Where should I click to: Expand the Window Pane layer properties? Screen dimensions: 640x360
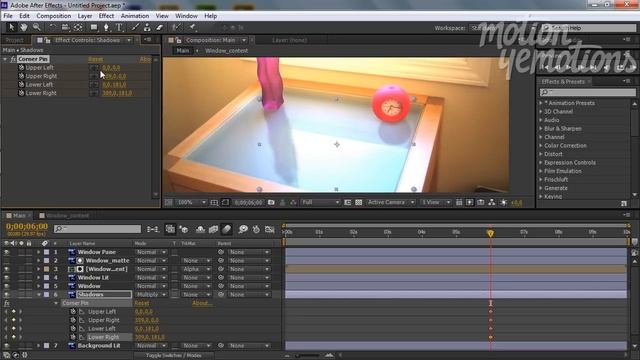tap(38, 252)
